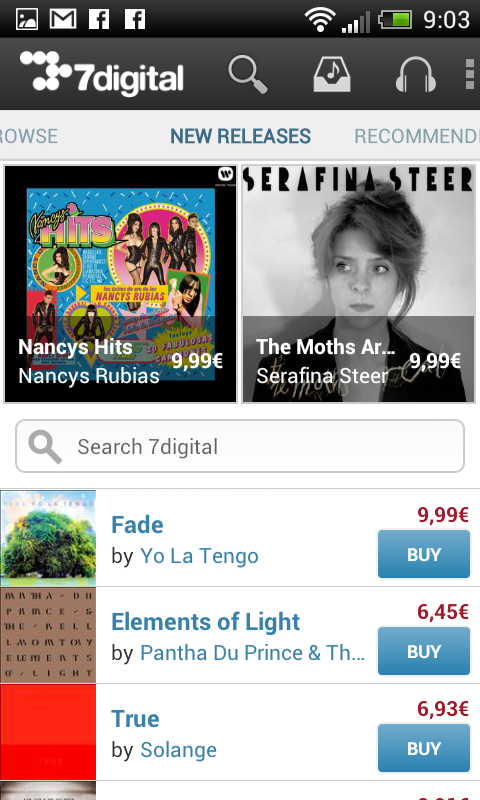The height and width of the screenshot is (800, 480).
Task: Focus the Search 7digital field
Action: pyautogui.click(x=240, y=446)
